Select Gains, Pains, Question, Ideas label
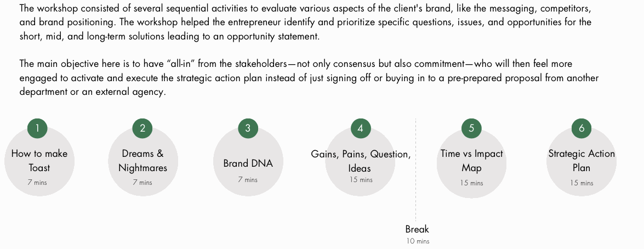The width and height of the screenshot is (644, 249). point(361,161)
